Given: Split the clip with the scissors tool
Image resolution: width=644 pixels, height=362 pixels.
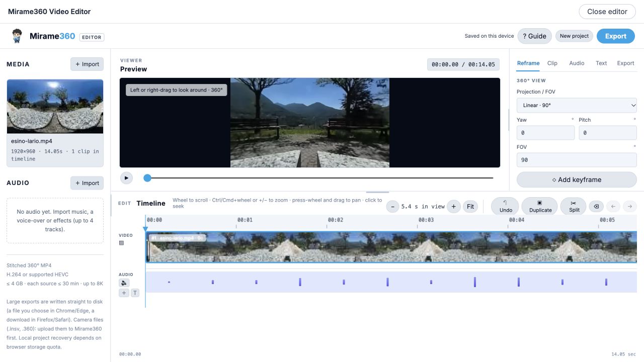Looking at the screenshot, I should tap(574, 206).
